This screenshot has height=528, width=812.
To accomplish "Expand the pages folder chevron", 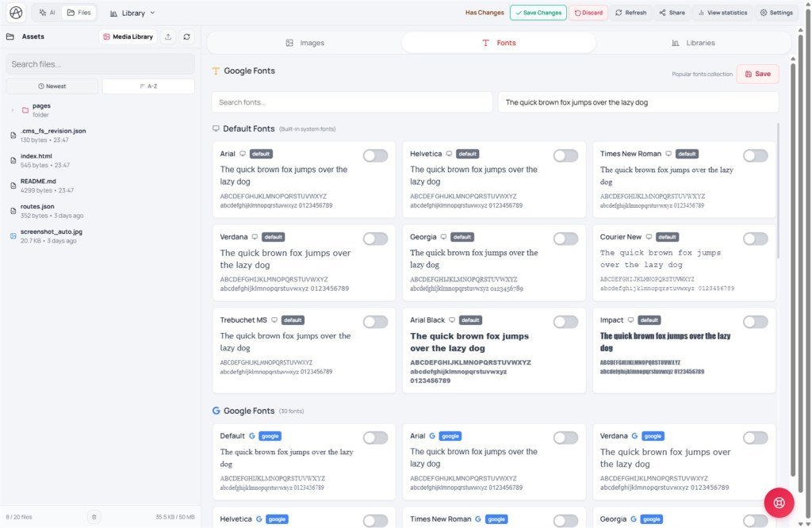I will point(13,110).
